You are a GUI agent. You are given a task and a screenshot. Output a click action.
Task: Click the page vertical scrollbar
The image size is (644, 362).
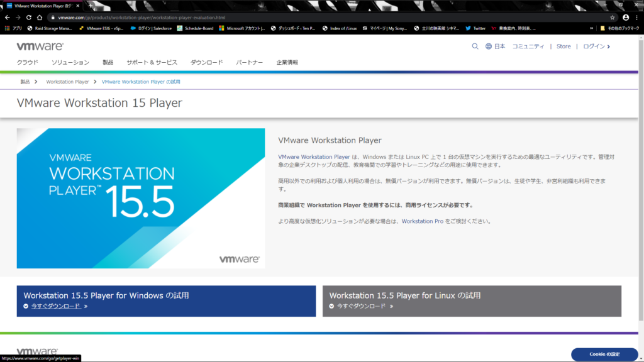(641, 179)
